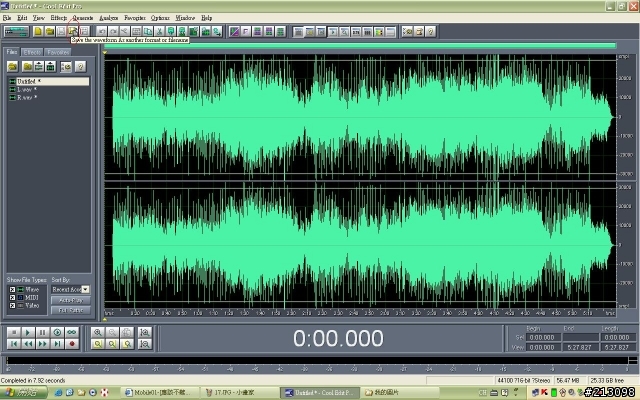Switch to Mobile01 taskbar window
Image resolution: width=640 pixels, height=400 pixels.
162,393
